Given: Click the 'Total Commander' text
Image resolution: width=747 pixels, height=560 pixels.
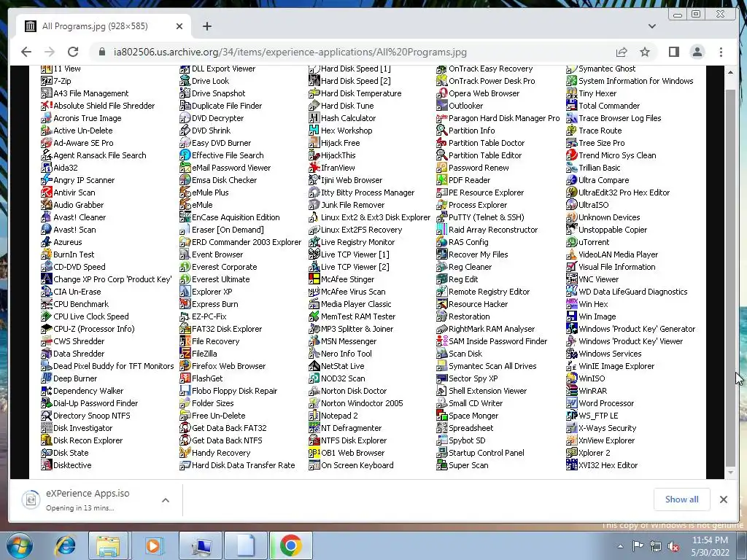Looking at the screenshot, I should coord(609,106).
